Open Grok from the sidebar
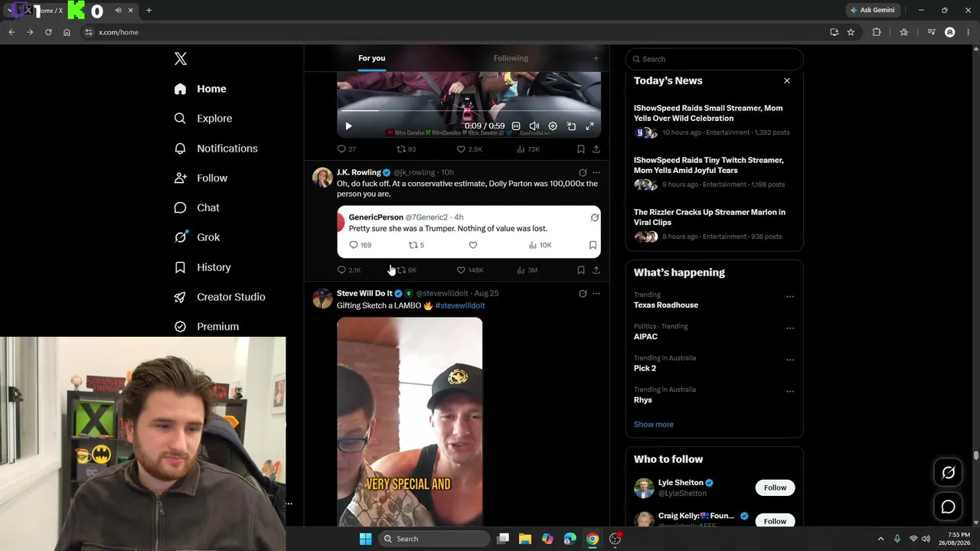Screen dimensions: 980x551 point(197,237)
